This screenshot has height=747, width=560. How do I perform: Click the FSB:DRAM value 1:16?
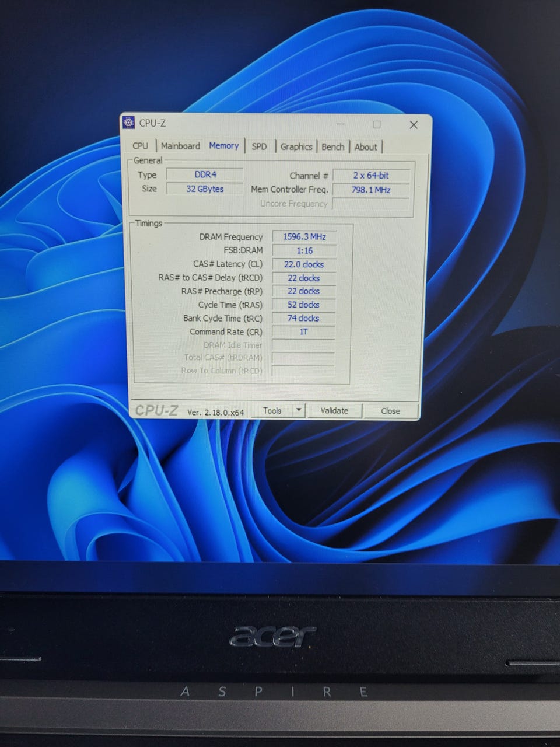point(304,250)
